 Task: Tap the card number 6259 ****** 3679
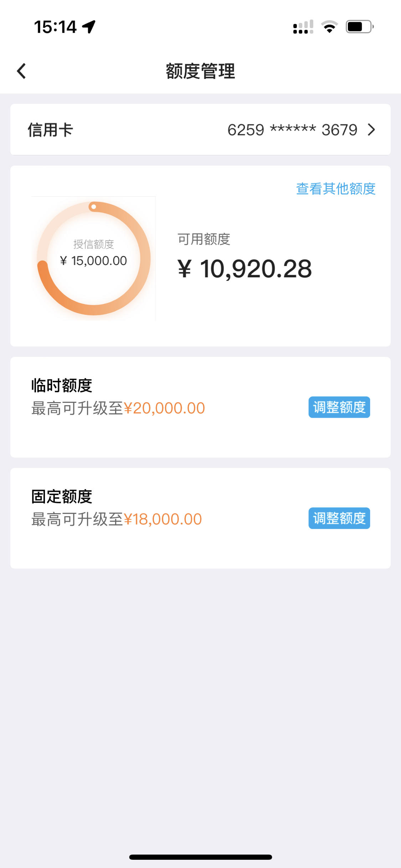pos(292,130)
